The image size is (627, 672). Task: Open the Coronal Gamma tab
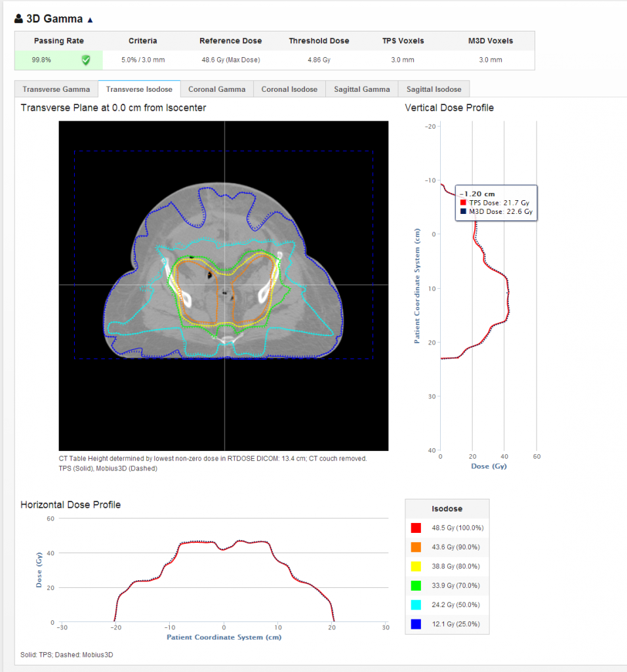[216, 89]
